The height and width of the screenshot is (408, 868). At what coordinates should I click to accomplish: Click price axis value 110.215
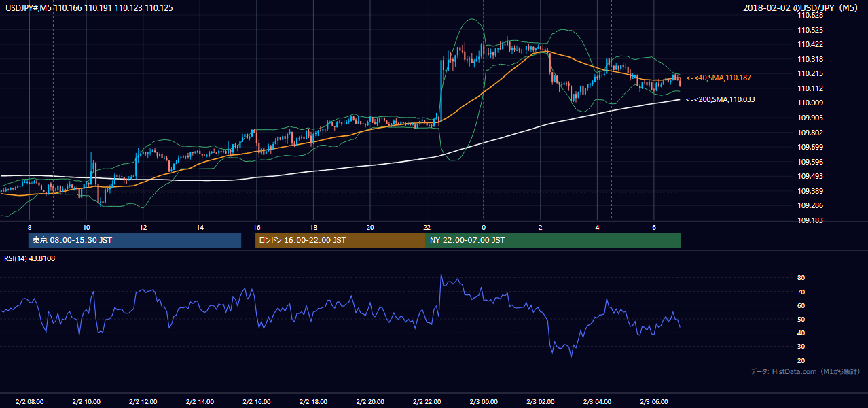pos(810,73)
